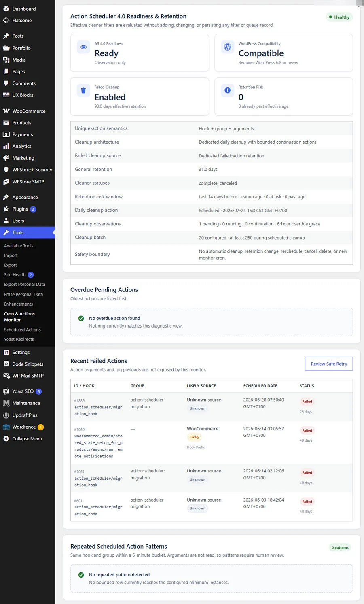Click the SCHEDULED DATE column header

pos(260,386)
